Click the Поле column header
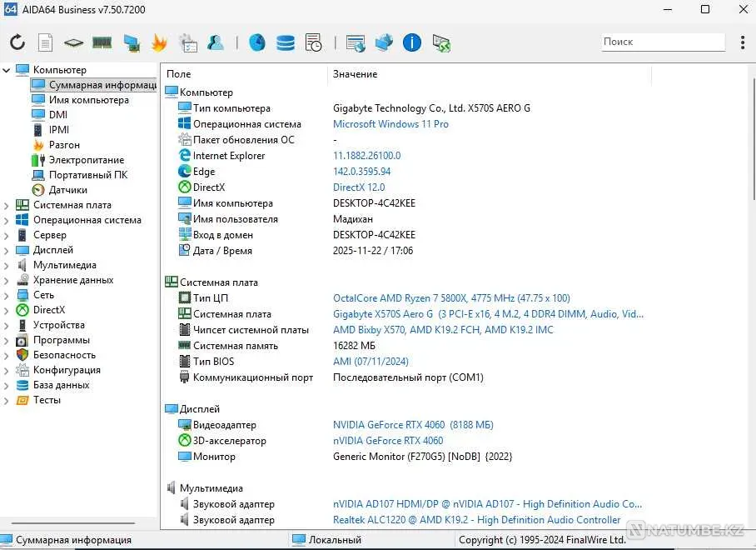 click(x=178, y=74)
